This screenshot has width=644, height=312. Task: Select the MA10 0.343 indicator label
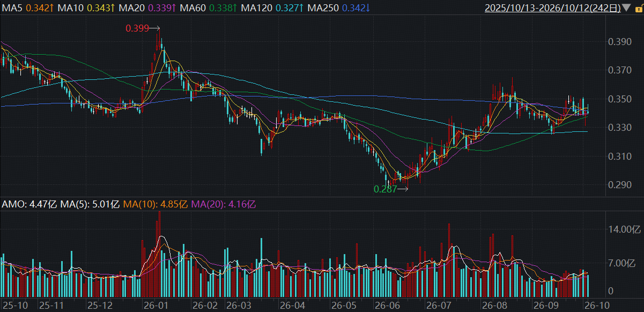click(86, 8)
